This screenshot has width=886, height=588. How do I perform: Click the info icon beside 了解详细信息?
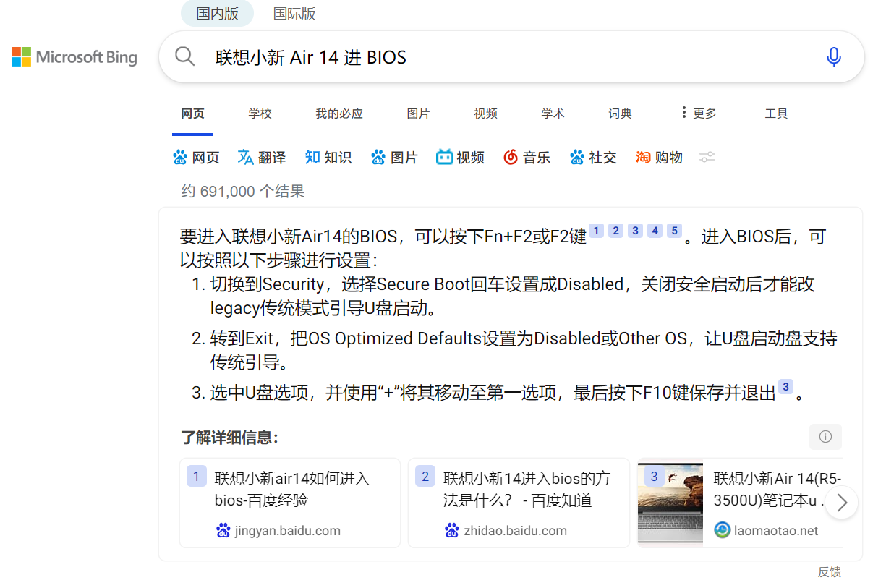tap(825, 437)
